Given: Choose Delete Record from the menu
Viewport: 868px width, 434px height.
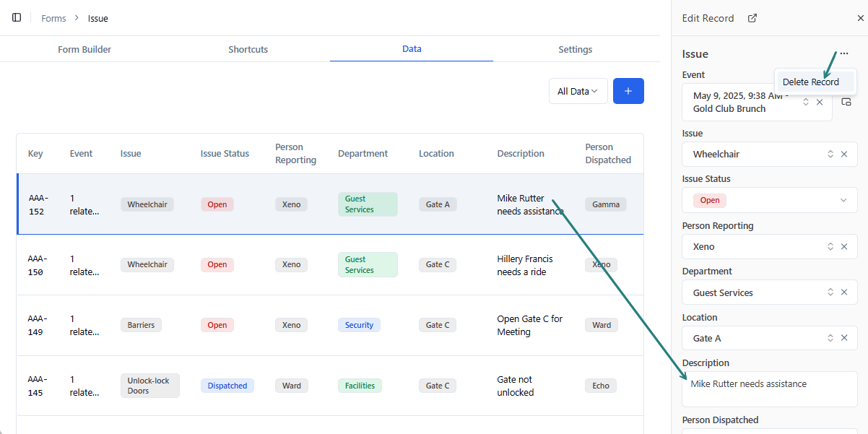Looking at the screenshot, I should coord(810,82).
